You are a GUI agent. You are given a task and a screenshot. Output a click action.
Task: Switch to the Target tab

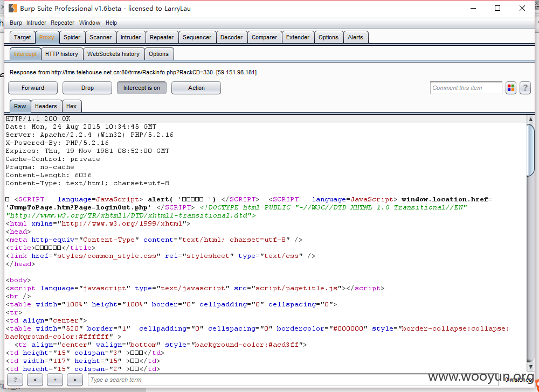(x=22, y=37)
